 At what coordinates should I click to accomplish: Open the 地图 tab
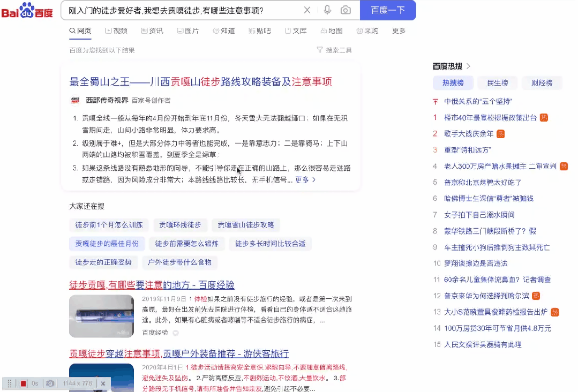pyautogui.click(x=332, y=31)
